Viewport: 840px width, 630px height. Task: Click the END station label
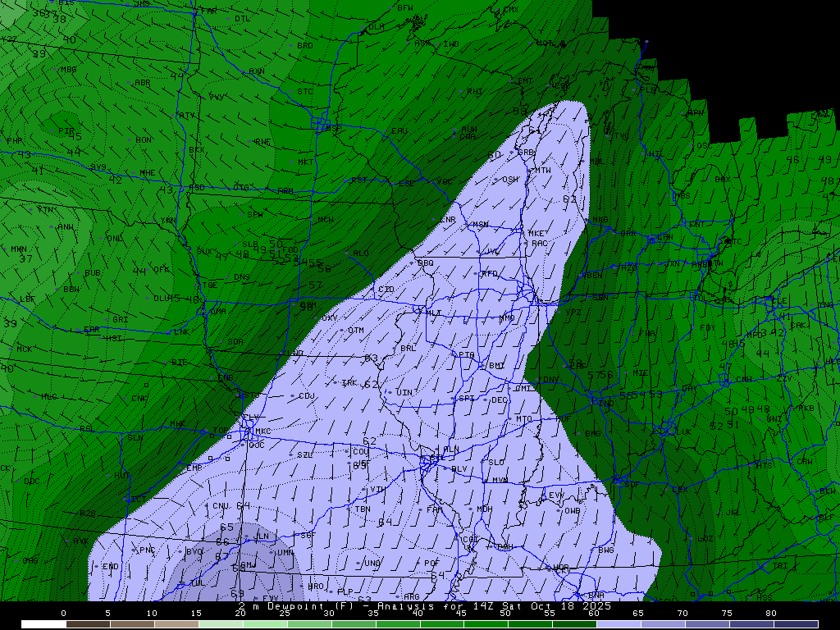click(x=111, y=566)
